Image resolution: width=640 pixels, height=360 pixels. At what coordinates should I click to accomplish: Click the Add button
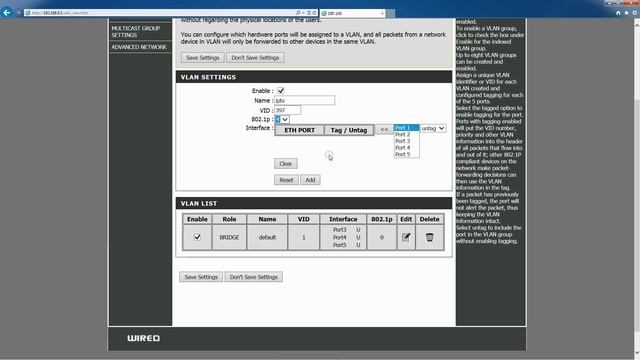point(310,180)
